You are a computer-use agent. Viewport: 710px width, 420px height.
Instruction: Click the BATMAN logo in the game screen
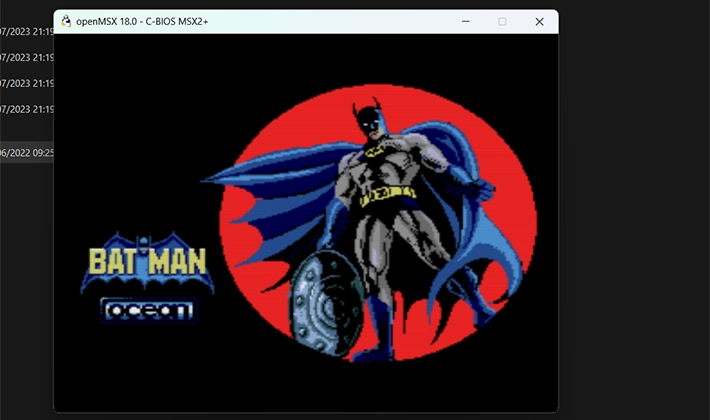(147, 262)
